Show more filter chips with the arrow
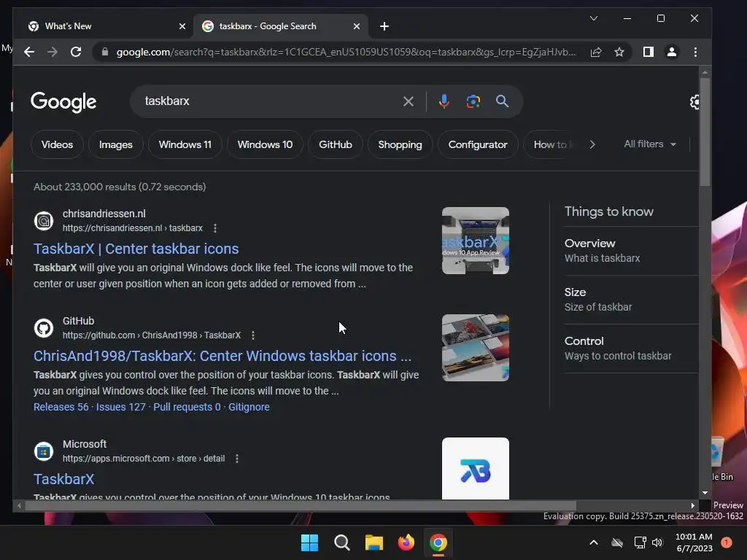The height and width of the screenshot is (560, 747). tap(592, 144)
